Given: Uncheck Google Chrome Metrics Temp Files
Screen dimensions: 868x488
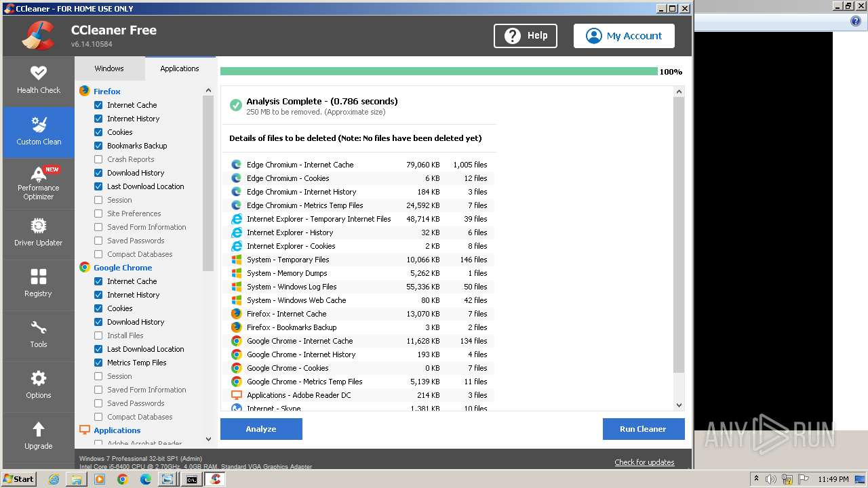Looking at the screenshot, I should coord(98,363).
